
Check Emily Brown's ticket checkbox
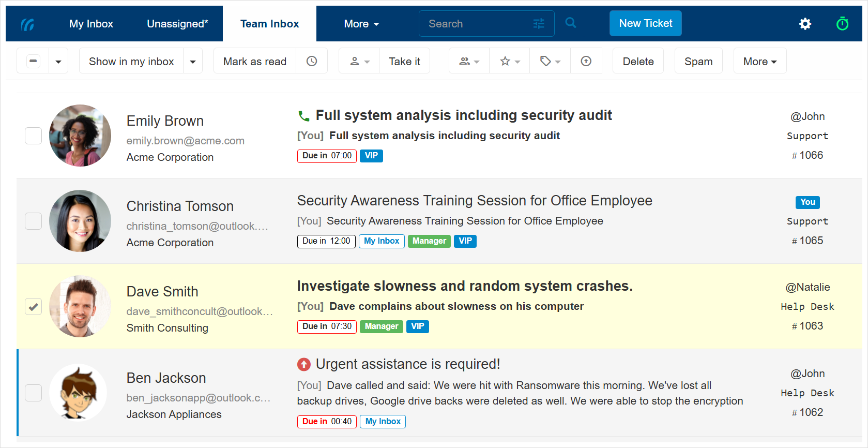(34, 136)
